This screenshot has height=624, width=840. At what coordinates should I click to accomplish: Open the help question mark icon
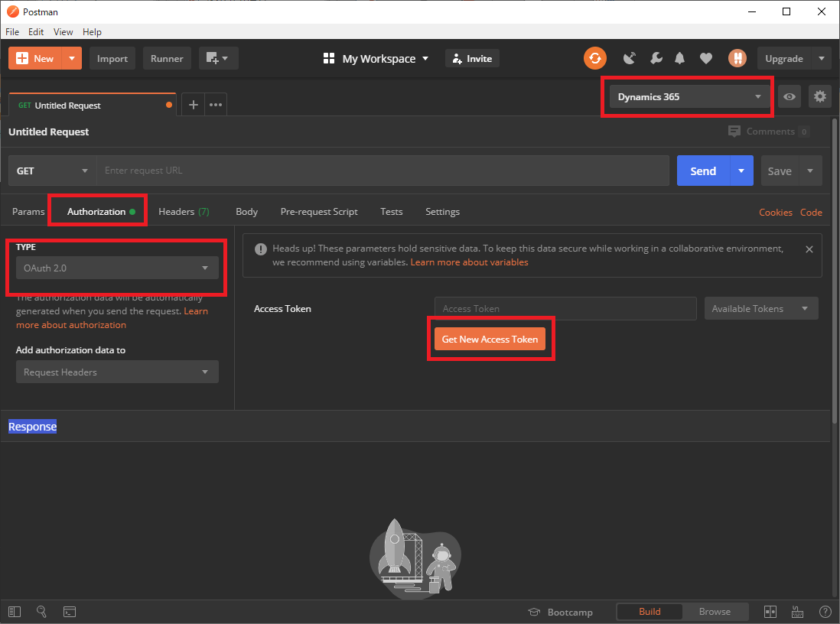[x=825, y=612]
